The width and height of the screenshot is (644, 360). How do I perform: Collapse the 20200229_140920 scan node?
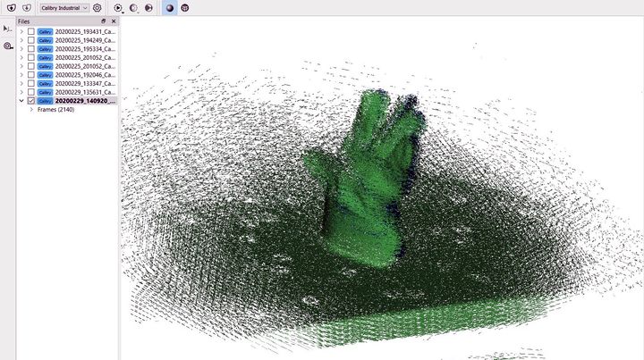(x=21, y=101)
